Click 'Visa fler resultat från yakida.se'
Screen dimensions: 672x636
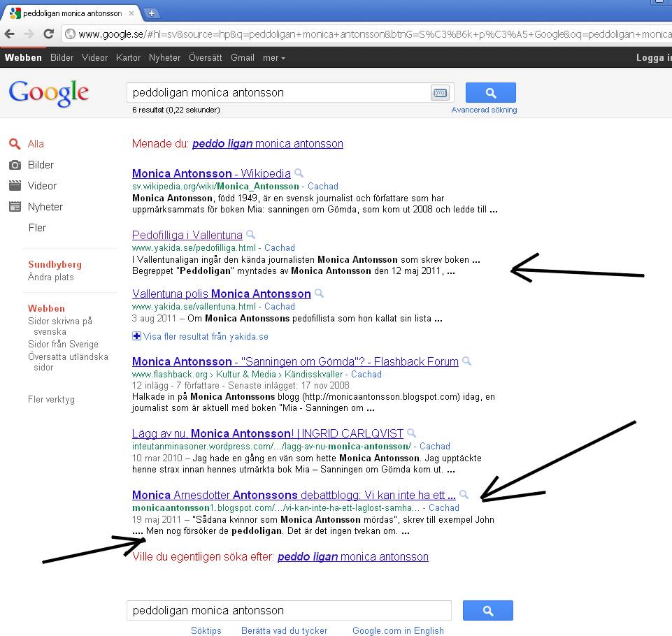pyautogui.click(x=206, y=336)
